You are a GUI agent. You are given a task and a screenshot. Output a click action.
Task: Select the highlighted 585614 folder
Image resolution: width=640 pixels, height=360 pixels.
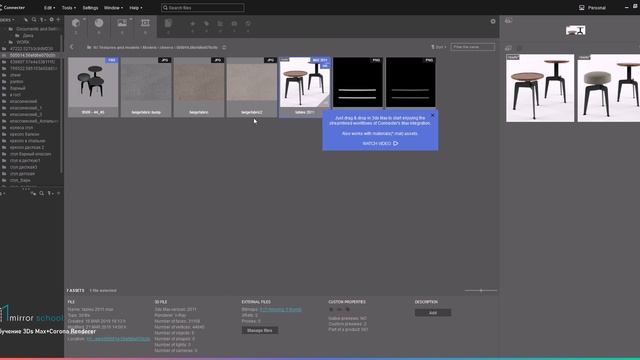(32, 55)
